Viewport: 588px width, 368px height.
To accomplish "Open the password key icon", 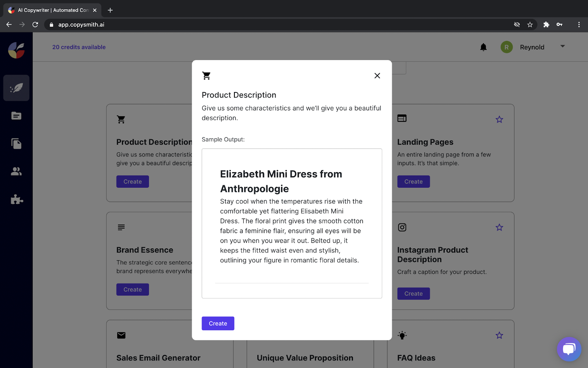I will click(x=559, y=25).
